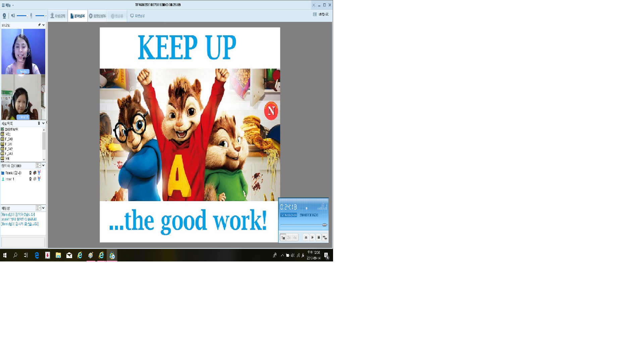Click the webcam icon in the toolbar
This screenshot has width=644, height=362.
4,16
